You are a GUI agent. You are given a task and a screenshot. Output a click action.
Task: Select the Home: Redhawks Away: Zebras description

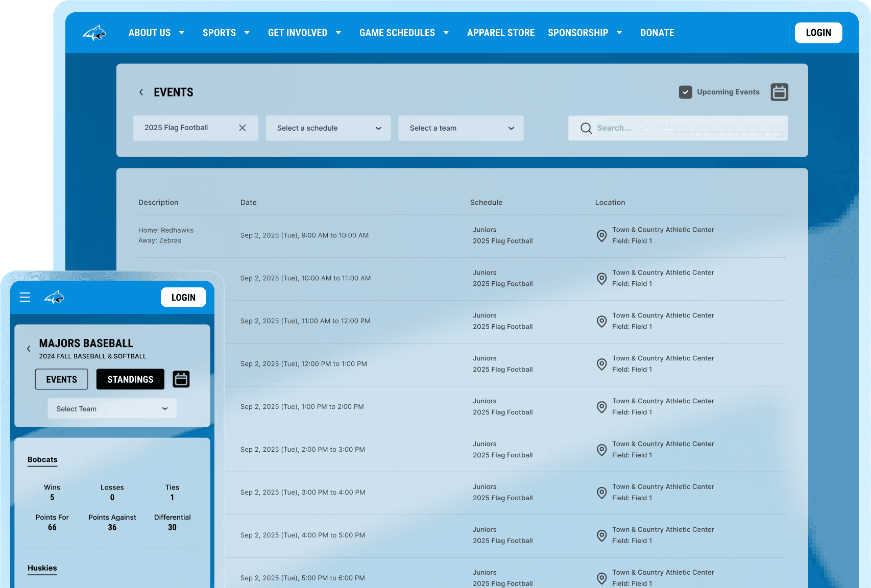pos(166,235)
